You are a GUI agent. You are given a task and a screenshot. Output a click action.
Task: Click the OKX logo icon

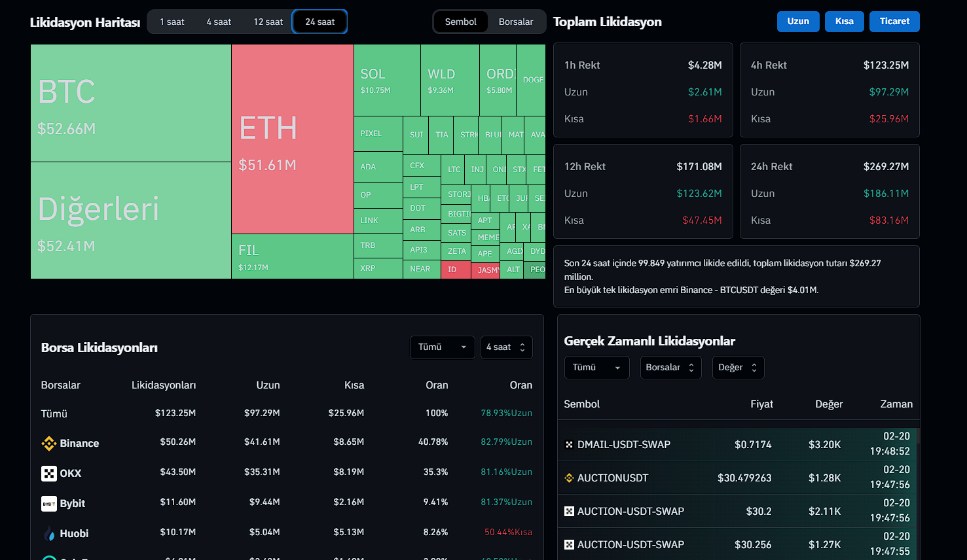pos(48,474)
